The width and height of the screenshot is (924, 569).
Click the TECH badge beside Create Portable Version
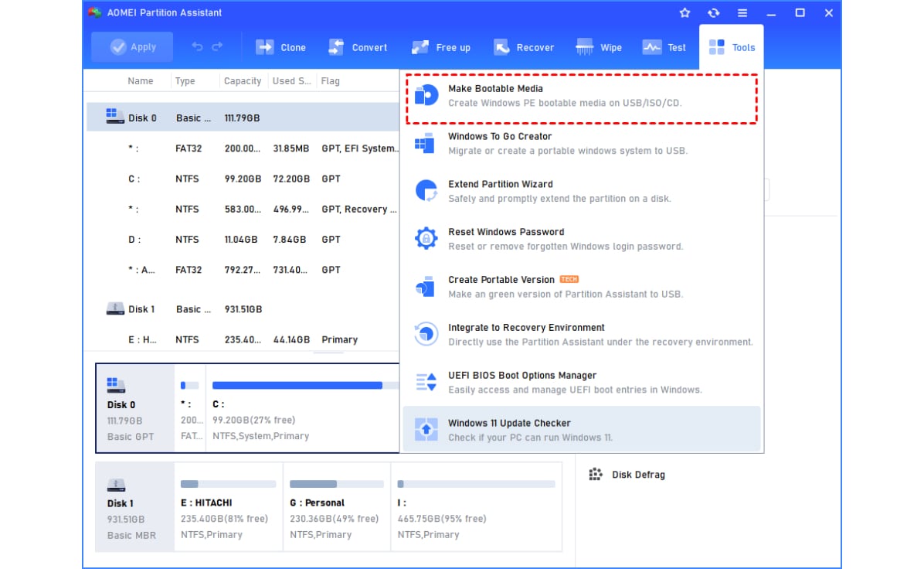[569, 279]
